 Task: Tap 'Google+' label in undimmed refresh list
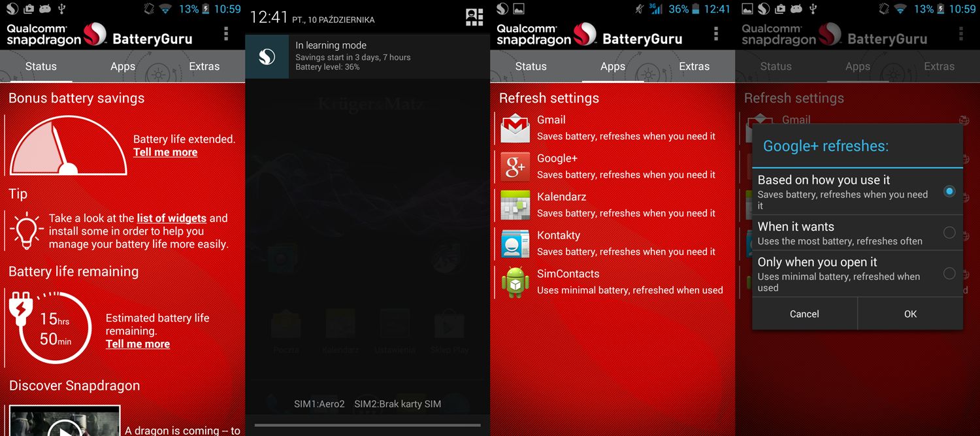[557, 159]
